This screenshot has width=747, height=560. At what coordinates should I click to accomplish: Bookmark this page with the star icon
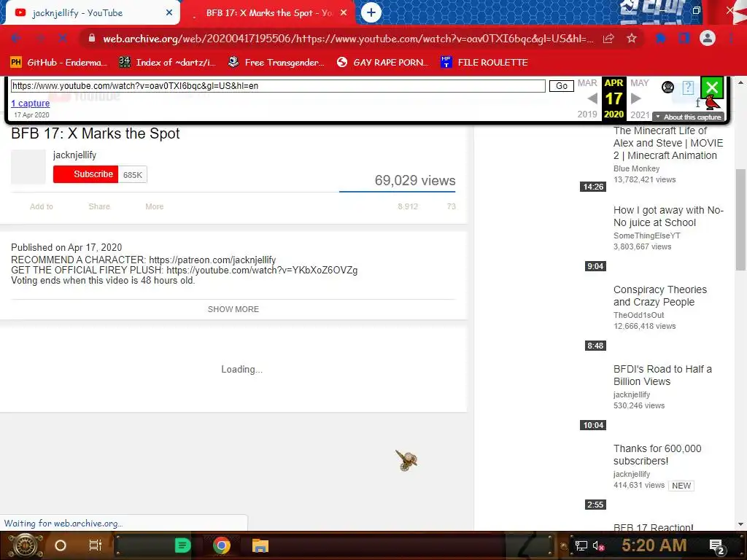[632, 38]
